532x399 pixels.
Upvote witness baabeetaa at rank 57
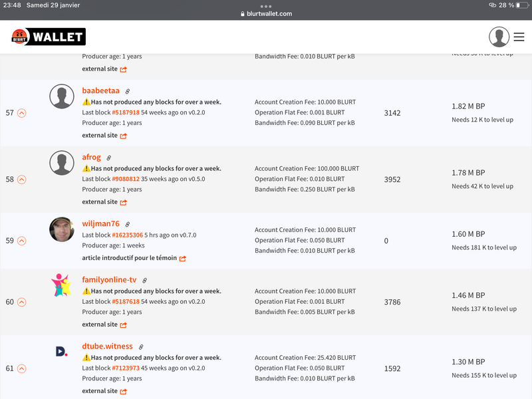click(21, 113)
